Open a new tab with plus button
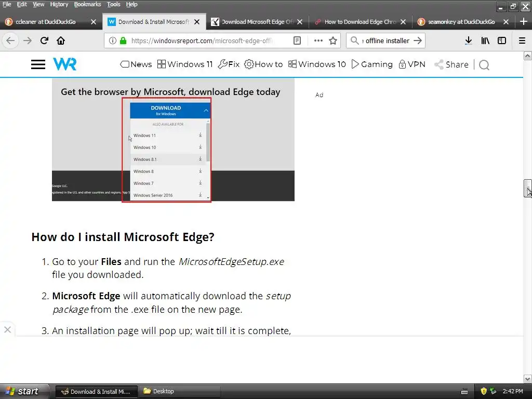Screen dimensions: 532x399 click(524, 22)
